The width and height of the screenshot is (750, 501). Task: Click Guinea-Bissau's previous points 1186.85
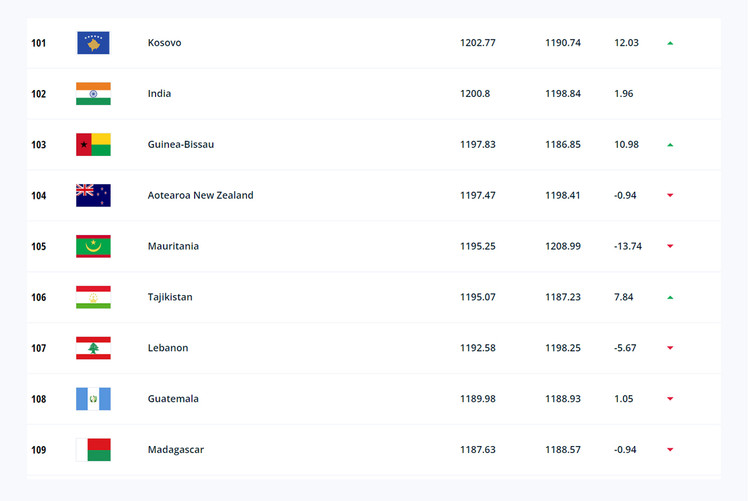click(563, 145)
